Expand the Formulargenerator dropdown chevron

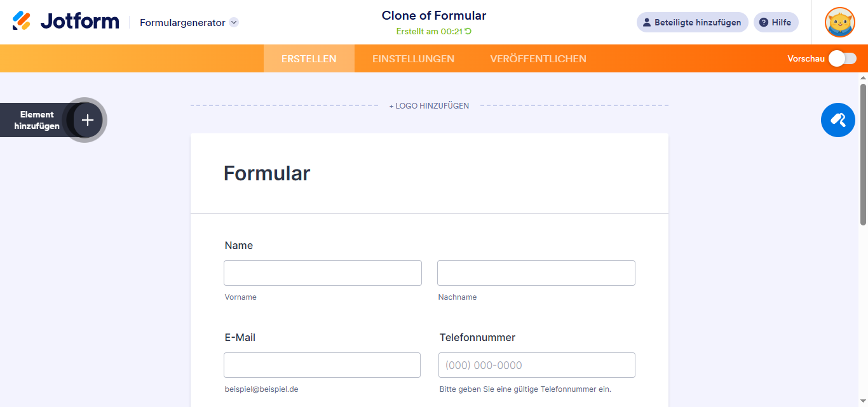click(x=234, y=22)
